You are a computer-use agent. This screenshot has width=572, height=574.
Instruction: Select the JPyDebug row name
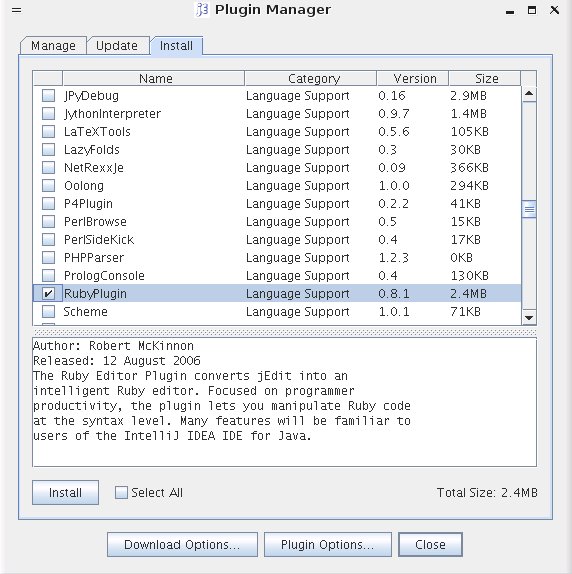[91, 96]
